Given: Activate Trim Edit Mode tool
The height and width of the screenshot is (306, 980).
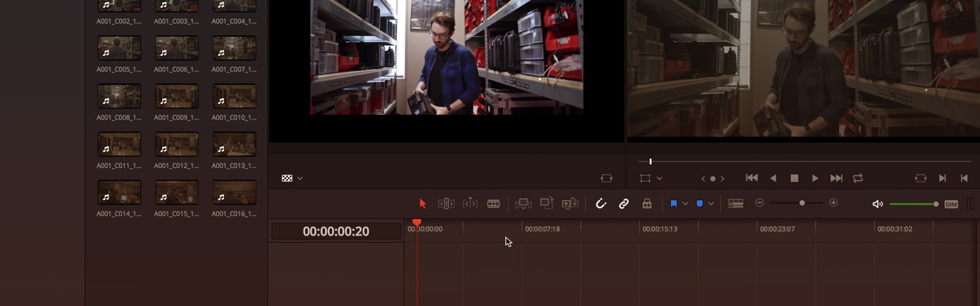Looking at the screenshot, I should click(446, 203).
